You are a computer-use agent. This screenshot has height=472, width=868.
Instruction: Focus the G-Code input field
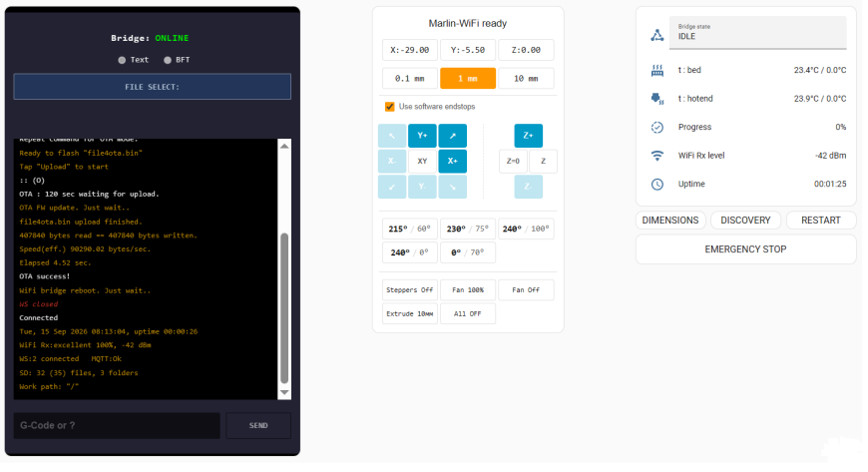(x=117, y=426)
